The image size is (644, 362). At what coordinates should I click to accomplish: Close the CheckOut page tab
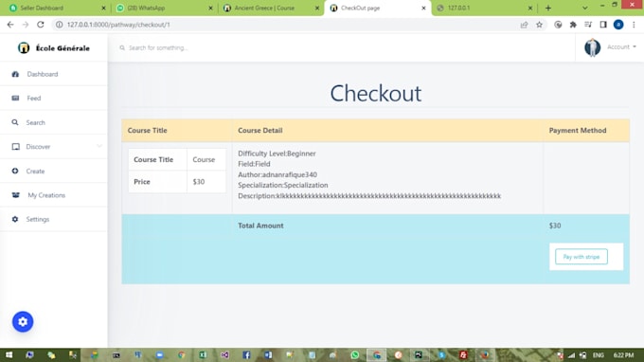[x=424, y=8]
